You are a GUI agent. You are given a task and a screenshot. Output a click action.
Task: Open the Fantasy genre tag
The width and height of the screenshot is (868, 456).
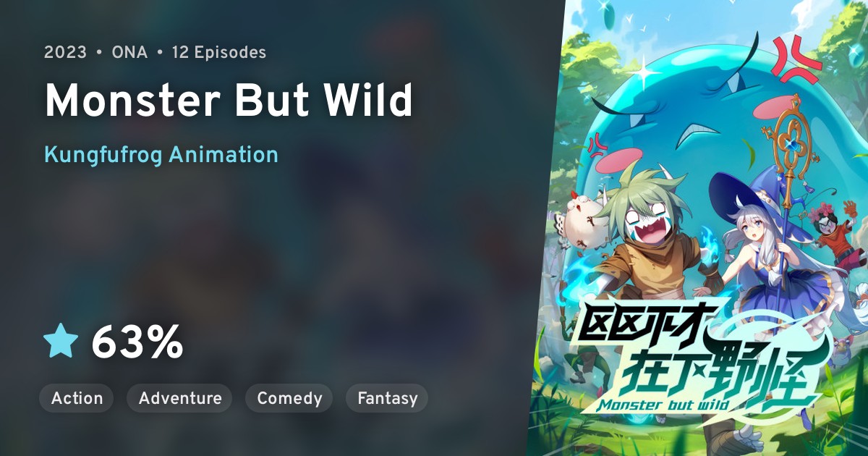pyautogui.click(x=387, y=398)
